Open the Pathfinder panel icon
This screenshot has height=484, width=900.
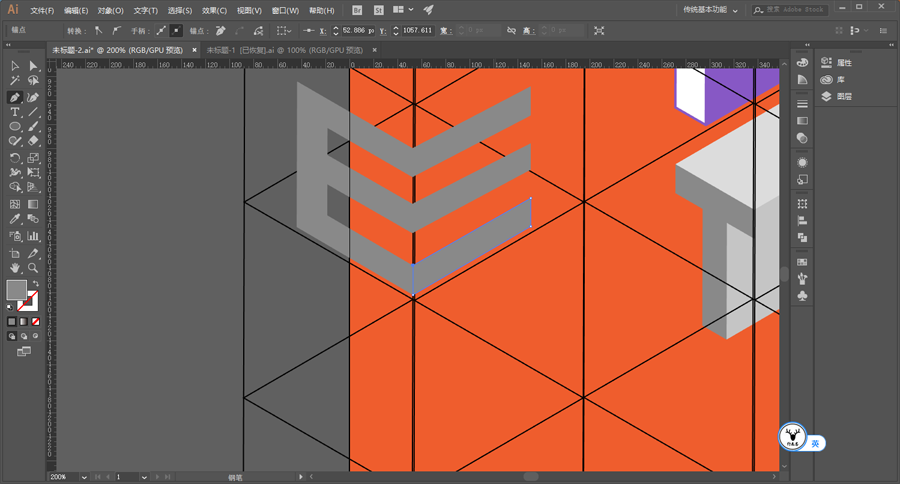point(802,238)
